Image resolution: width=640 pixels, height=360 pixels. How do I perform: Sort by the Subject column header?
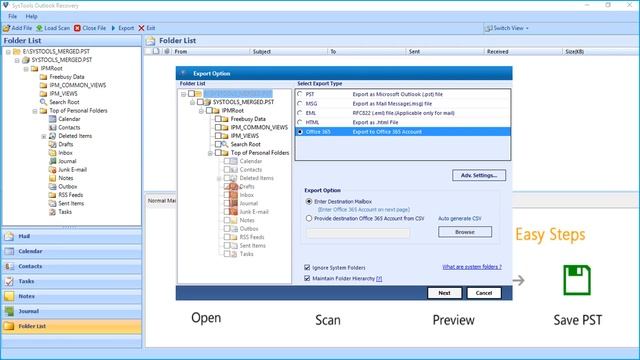click(x=289, y=51)
